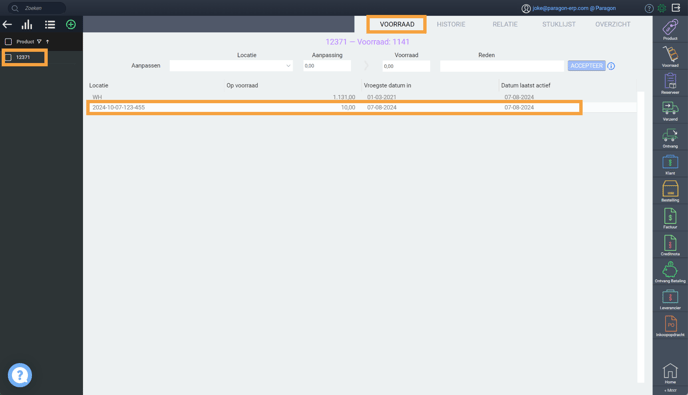
Task: Open the help question mark in top bar
Action: 649,8
